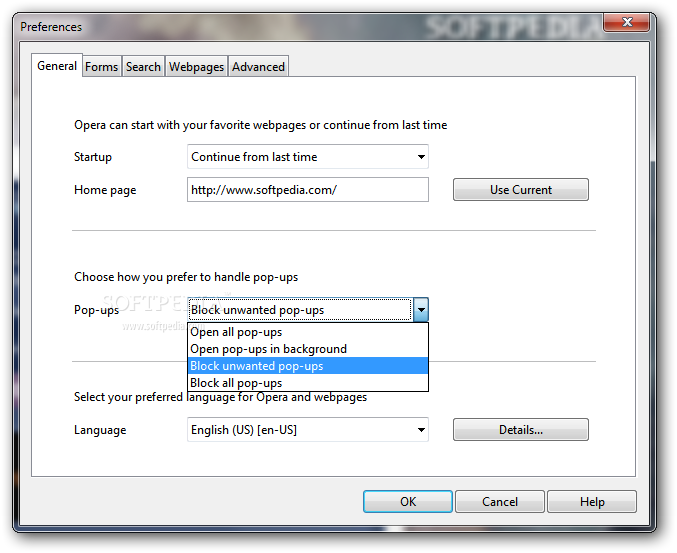The height and width of the screenshot is (553, 677).
Task: Expand the Startup dropdown
Action: point(308,157)
